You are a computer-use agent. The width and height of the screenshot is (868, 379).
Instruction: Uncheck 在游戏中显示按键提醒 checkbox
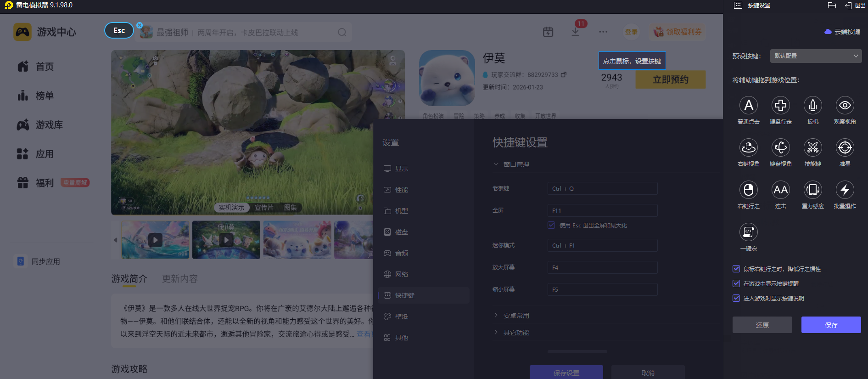pos(736,283)
